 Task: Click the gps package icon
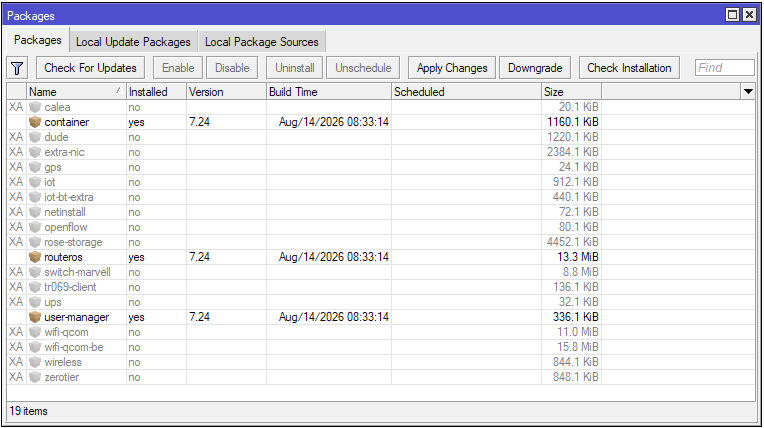35,167
